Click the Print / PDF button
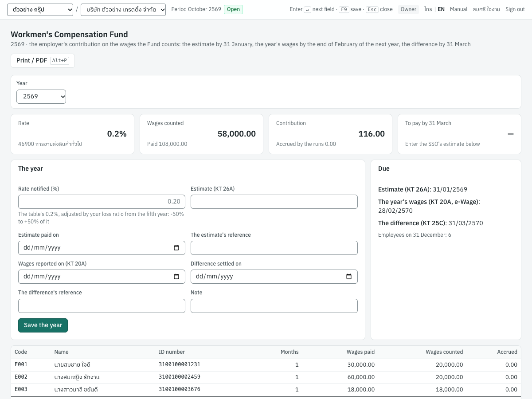 [x=43, y=61]
